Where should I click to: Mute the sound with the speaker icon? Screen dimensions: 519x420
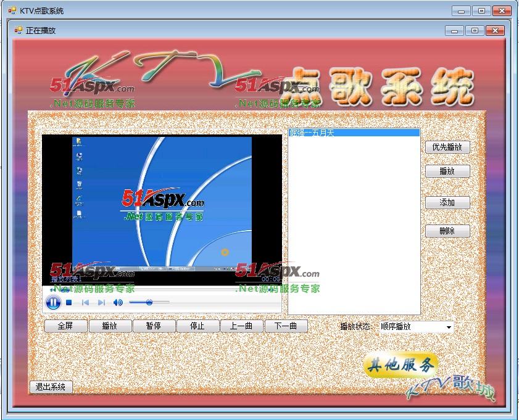[118, 302]
